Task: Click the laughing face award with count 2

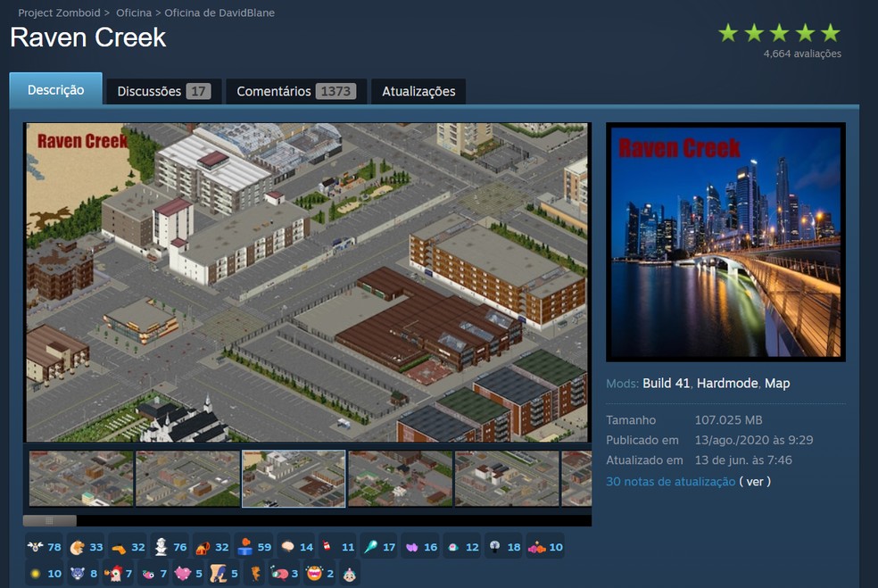Action: click(319, 574)
